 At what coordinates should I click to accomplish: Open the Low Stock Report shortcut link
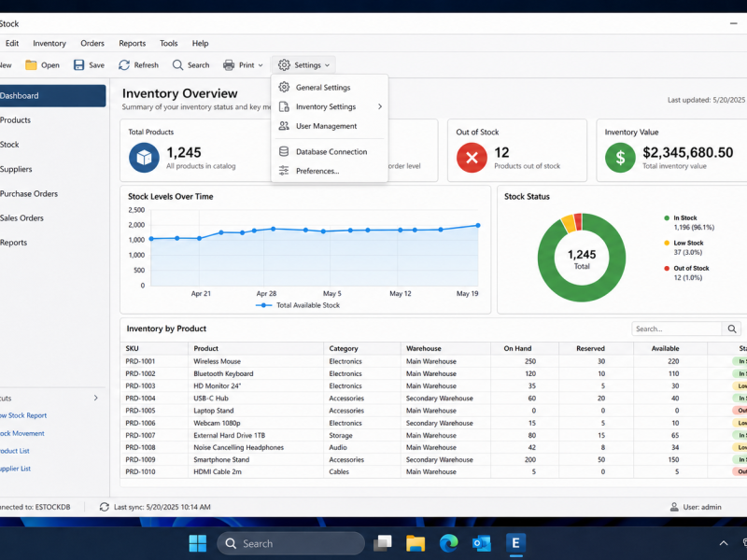point(22,415)
